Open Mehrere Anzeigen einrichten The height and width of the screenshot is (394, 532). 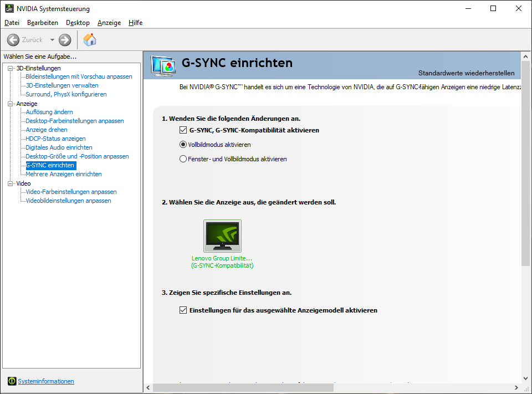tap(64, 174)
